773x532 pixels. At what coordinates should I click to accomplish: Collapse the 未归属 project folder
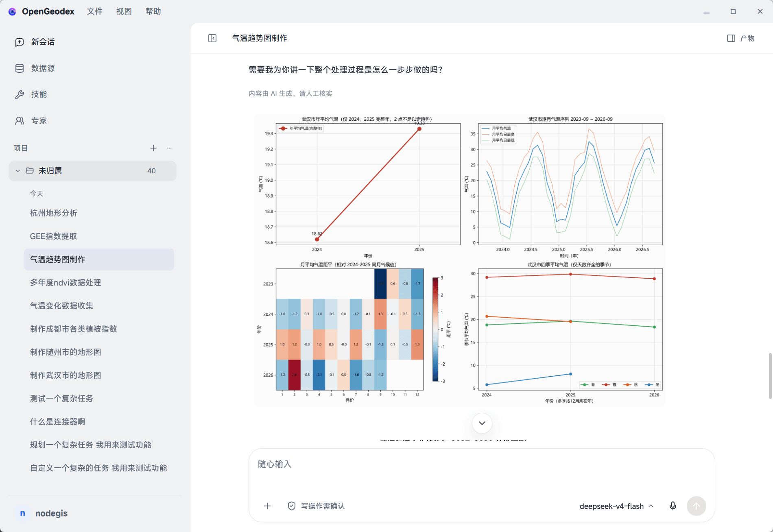point(18,171)
